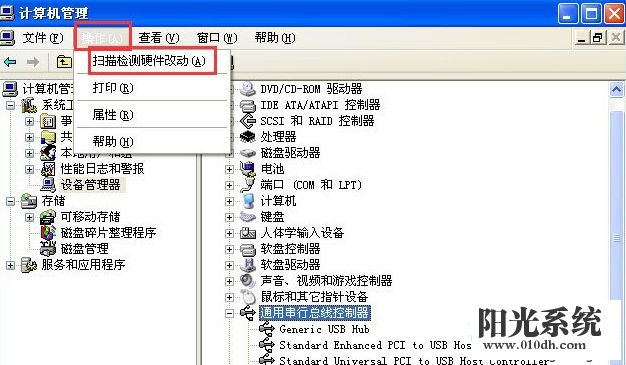The image size is (626, 365).
Task: Collapse the 通用串行总线控制器 category
Action: click(229, 313)
